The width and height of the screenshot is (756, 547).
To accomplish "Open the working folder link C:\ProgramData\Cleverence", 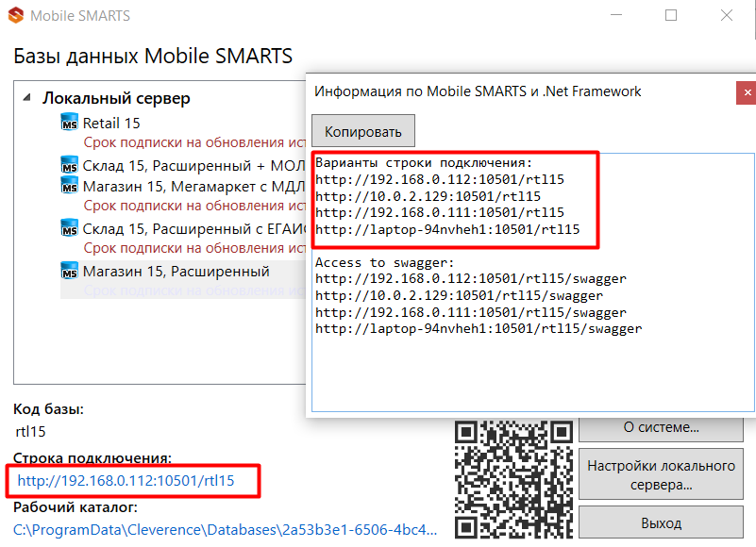I will [226, 530].
